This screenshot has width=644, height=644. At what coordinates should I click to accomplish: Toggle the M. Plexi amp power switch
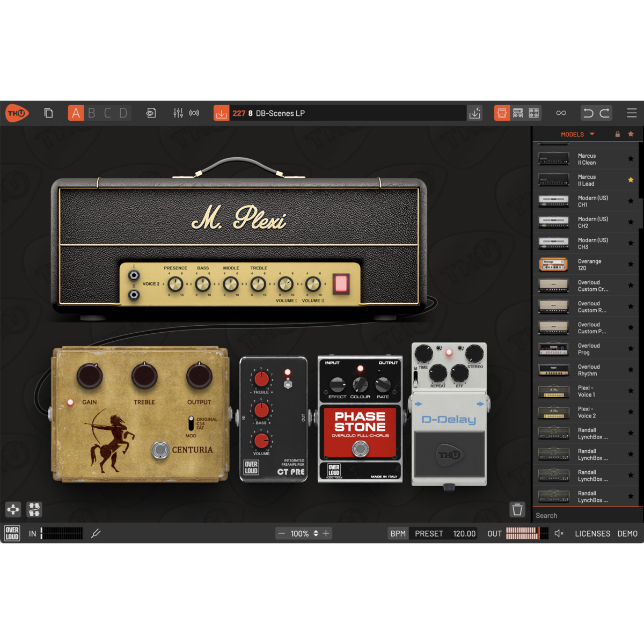(341, 283)
